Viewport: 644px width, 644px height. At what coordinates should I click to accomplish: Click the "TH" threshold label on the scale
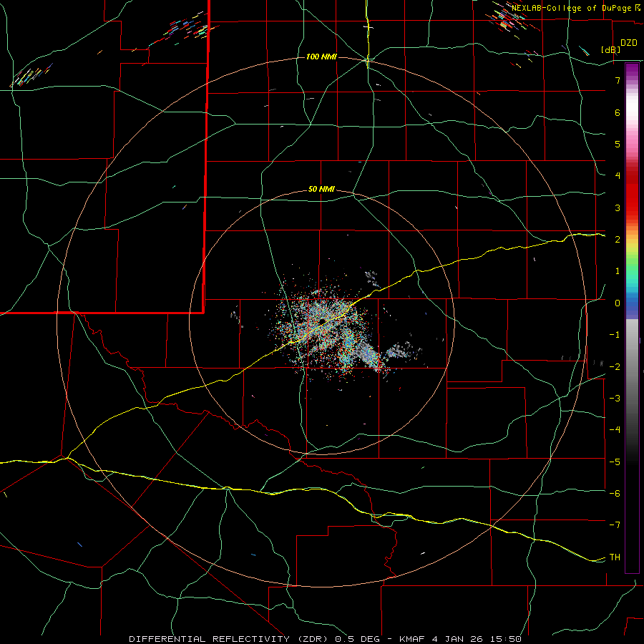click(615, 557)
